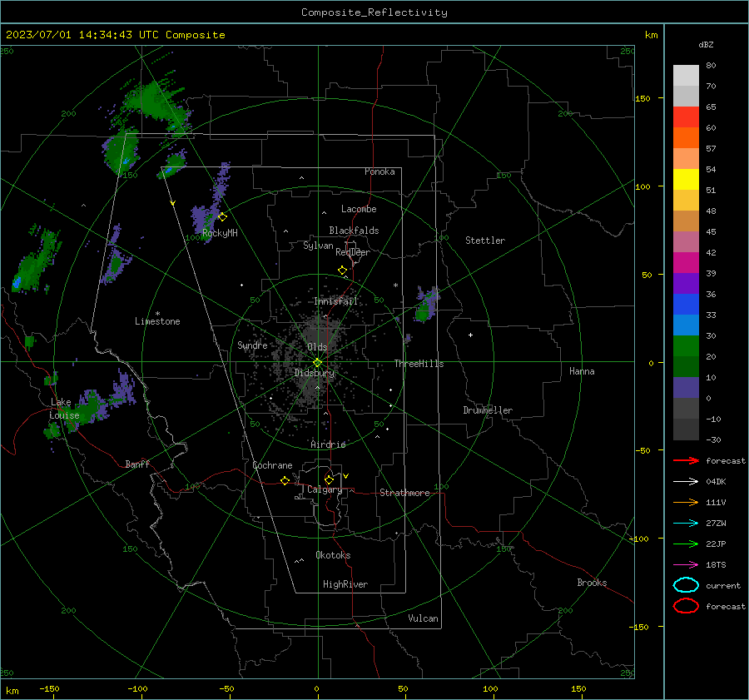
Task: Select the Calgary city label
Action: point(325,489)
